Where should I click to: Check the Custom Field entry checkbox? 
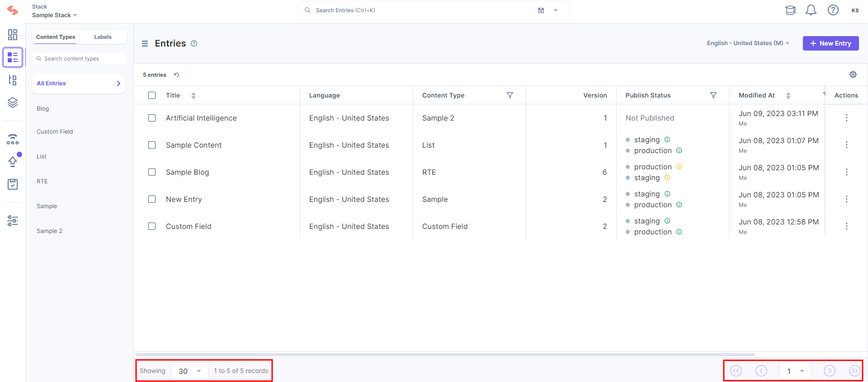(x=152, y=226)
